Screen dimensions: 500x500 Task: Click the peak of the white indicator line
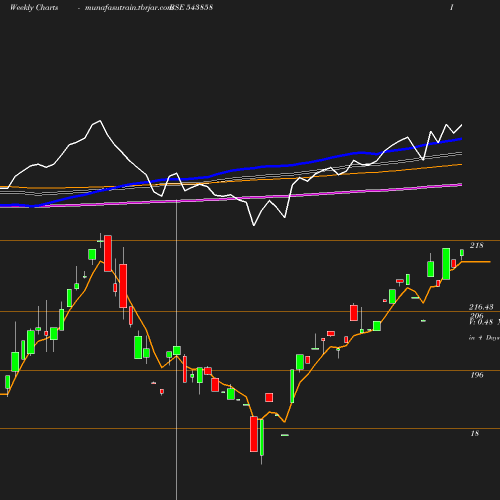100,121
